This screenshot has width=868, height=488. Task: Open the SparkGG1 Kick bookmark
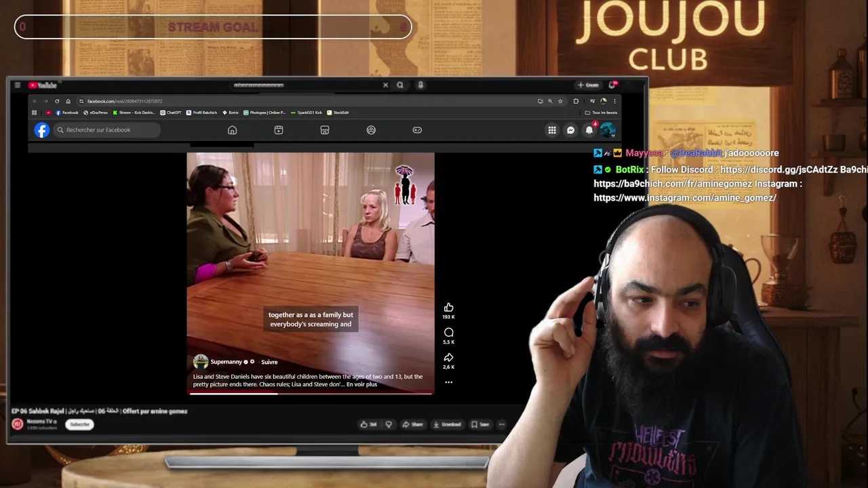307,113
